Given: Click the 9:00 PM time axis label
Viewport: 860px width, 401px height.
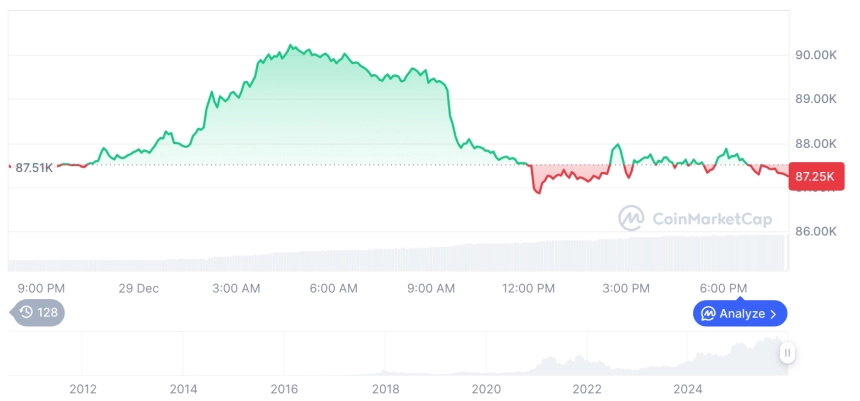Looking at the screenshot, I should click(x=41, y=288).
